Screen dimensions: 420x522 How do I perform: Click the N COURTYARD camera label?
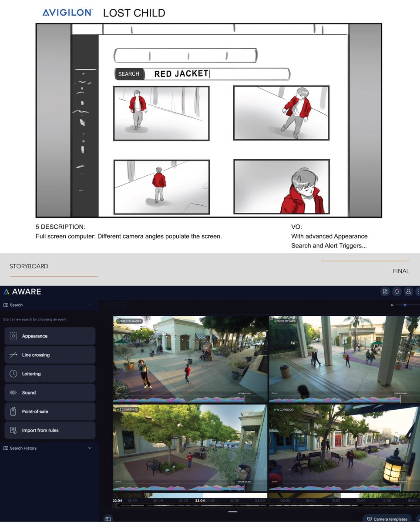click(x=284, y=321)
